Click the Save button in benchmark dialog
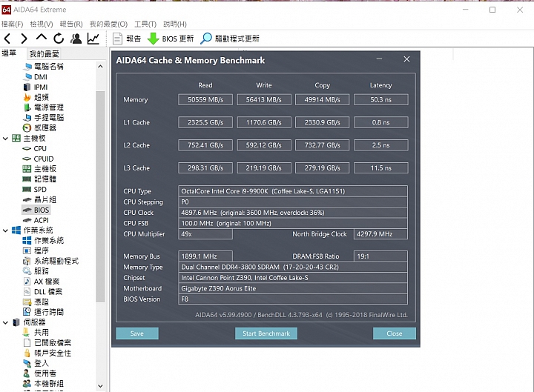 (137, 333)
